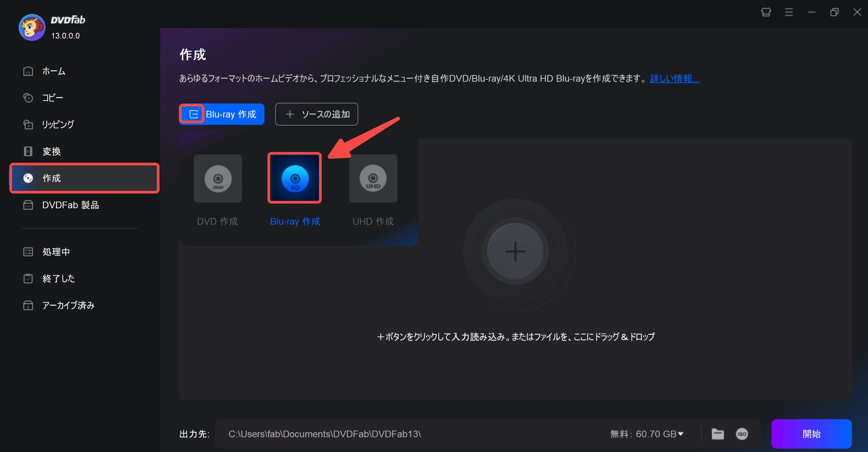Click the コピー disc icon
Viewport: 868px width, 452px height.
coord(28,98)
